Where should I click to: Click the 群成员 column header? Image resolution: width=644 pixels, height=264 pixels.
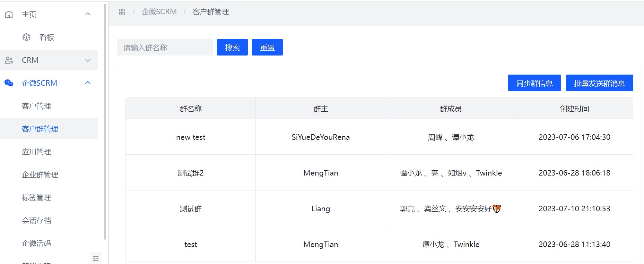[451, 109]
